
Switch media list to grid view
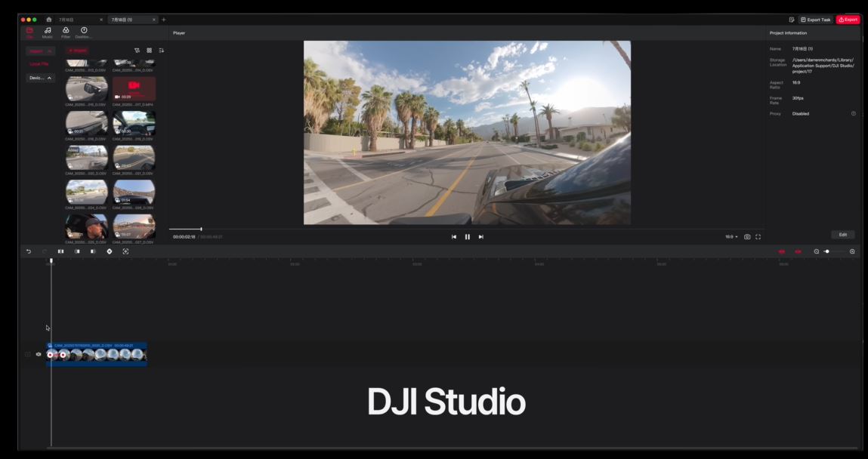pos(149,51)
